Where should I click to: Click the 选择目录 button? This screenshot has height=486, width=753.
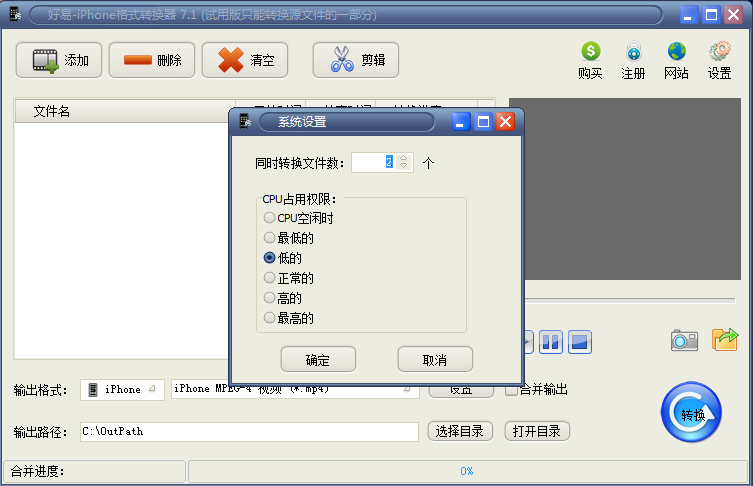coord(460,431)
